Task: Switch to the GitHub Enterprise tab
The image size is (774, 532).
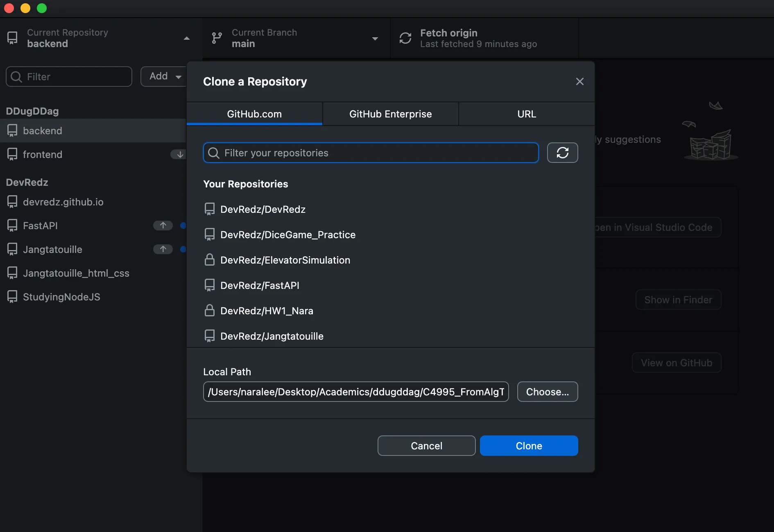Action: (390, 114)
